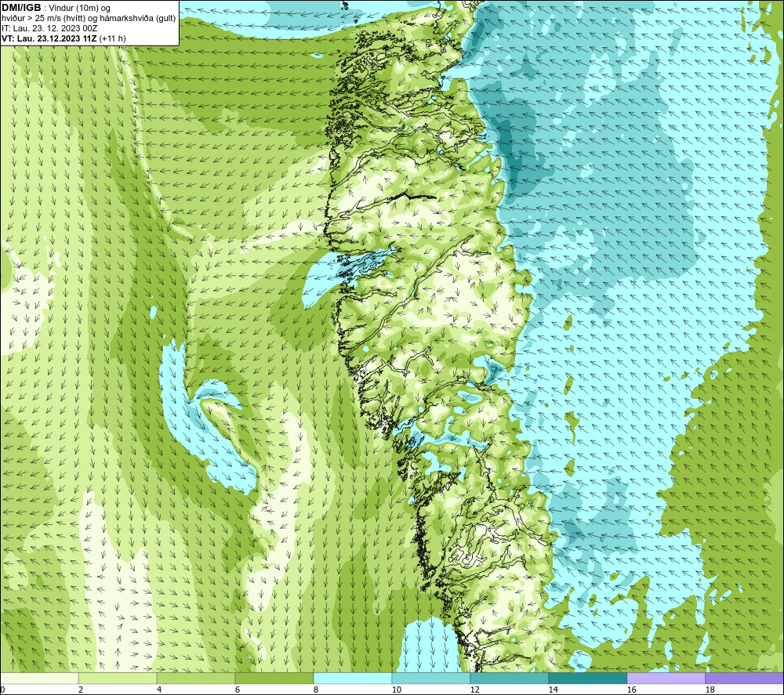Click the 2–4 light green legend swatch
784x695 pixels.
click(x=118, y=678)
